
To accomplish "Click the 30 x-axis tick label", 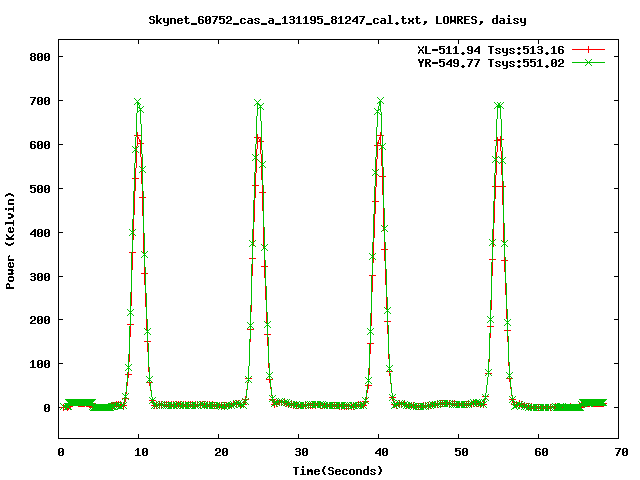I will click(301, 452).
